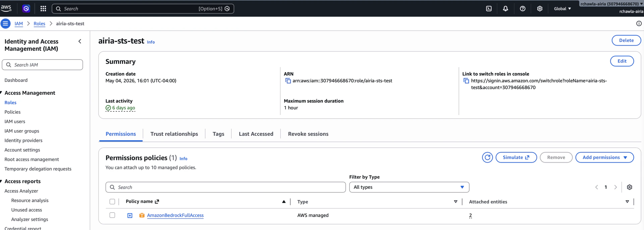Click the Info link beside airia-sts-test
This screenshot has width=644, height=230.
151,42
